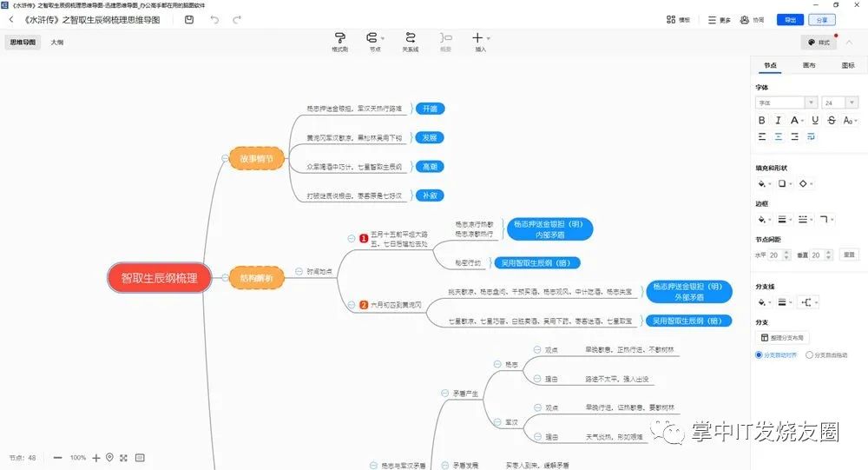Add a 概要 summary bracket

[445, 42]
